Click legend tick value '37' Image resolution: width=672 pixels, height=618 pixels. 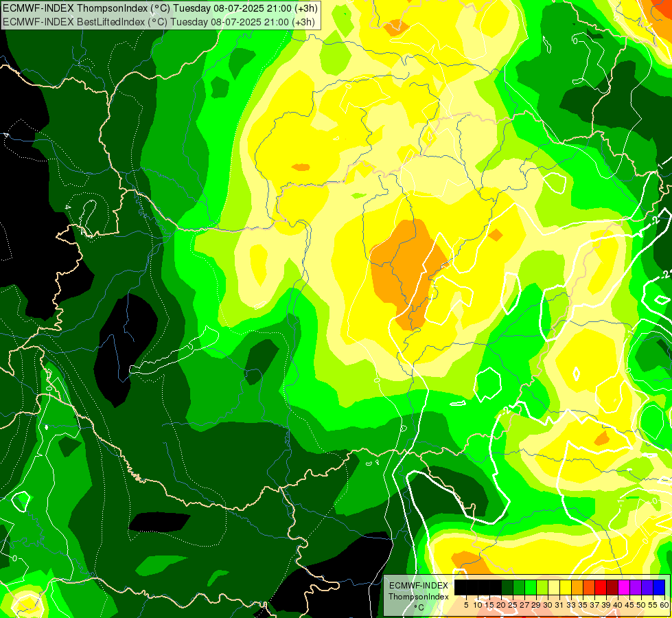594,605
